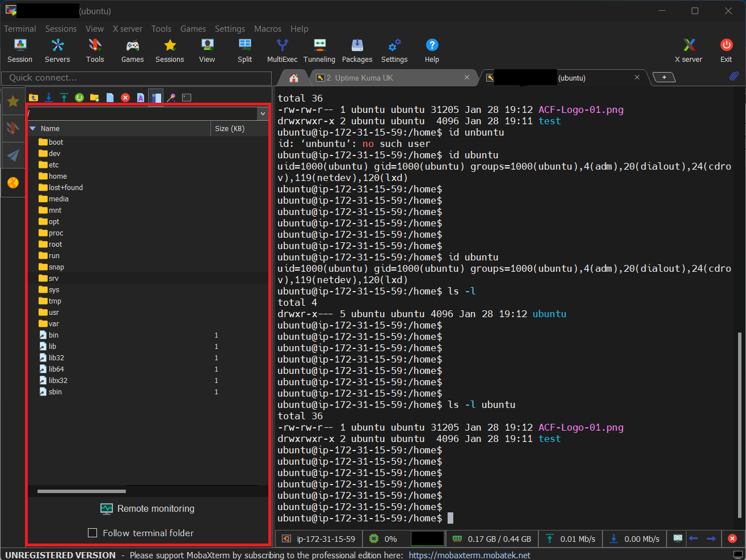This screenshot has width=746, height=560.
Task: Create a new folder via SFTP toolbar
Action: click(95, 97)
